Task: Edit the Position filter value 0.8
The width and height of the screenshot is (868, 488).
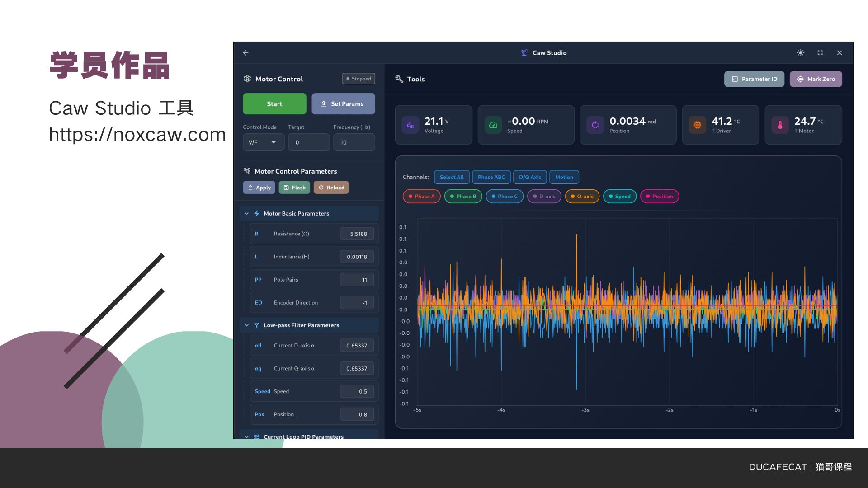Action: pyautogui.click(x=357, y=414)
